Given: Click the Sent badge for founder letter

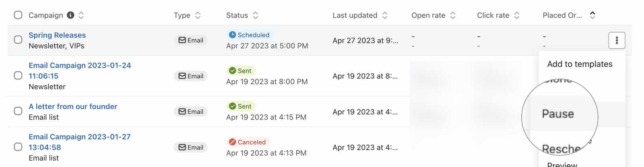Looking at the screenshot, I should point(240,106).
